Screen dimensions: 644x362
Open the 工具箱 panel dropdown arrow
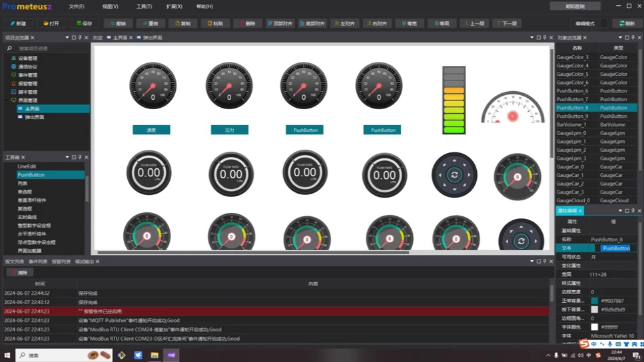[67, 157]
